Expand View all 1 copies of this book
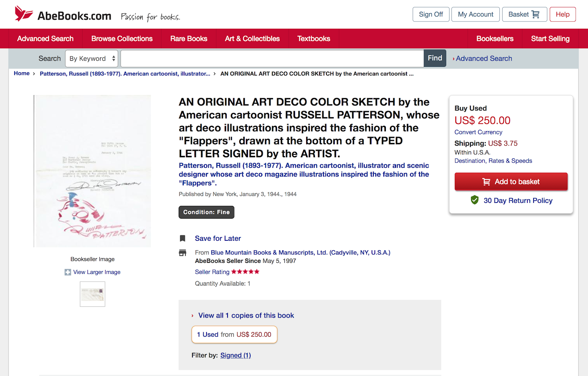This screenshot has height=376, width=588. 246,315
